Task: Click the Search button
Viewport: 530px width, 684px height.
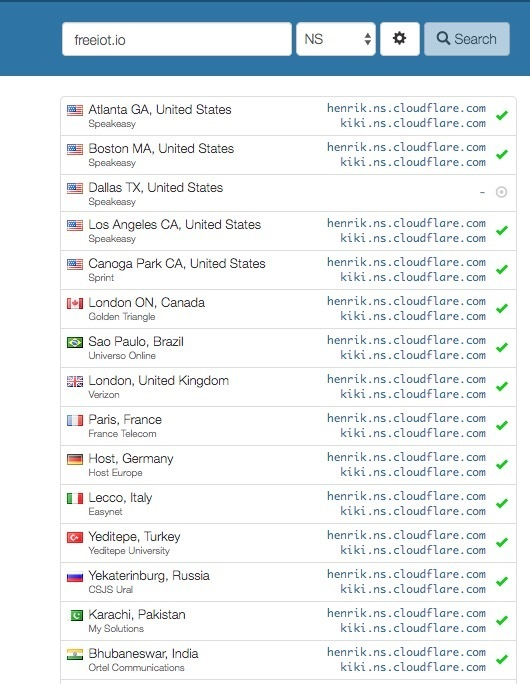Action: (x=467, y=39)
